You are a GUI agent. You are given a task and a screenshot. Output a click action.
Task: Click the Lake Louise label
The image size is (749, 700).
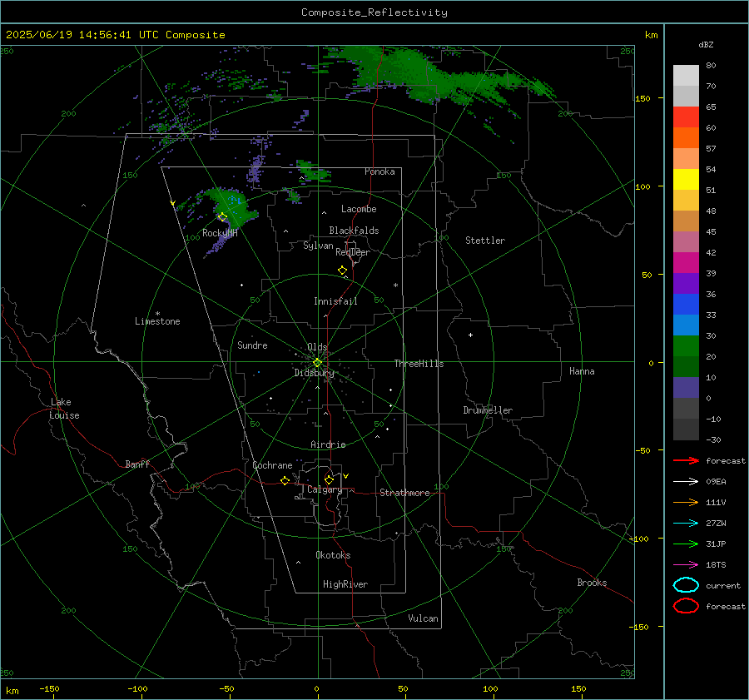[64, 409]
